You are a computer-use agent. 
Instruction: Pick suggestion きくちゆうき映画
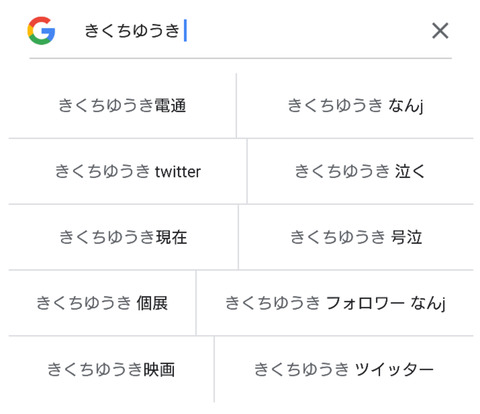pyautogui.click(x=111, y=369)
